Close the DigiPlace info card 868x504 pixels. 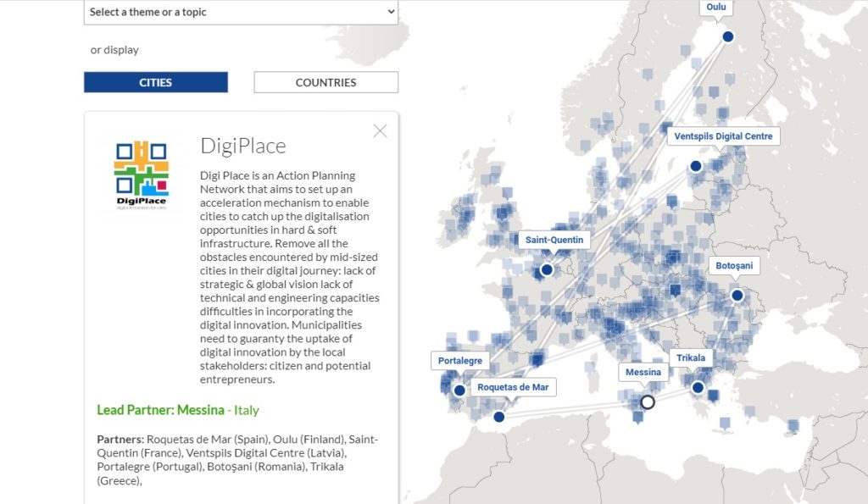[x=380, y=131]
